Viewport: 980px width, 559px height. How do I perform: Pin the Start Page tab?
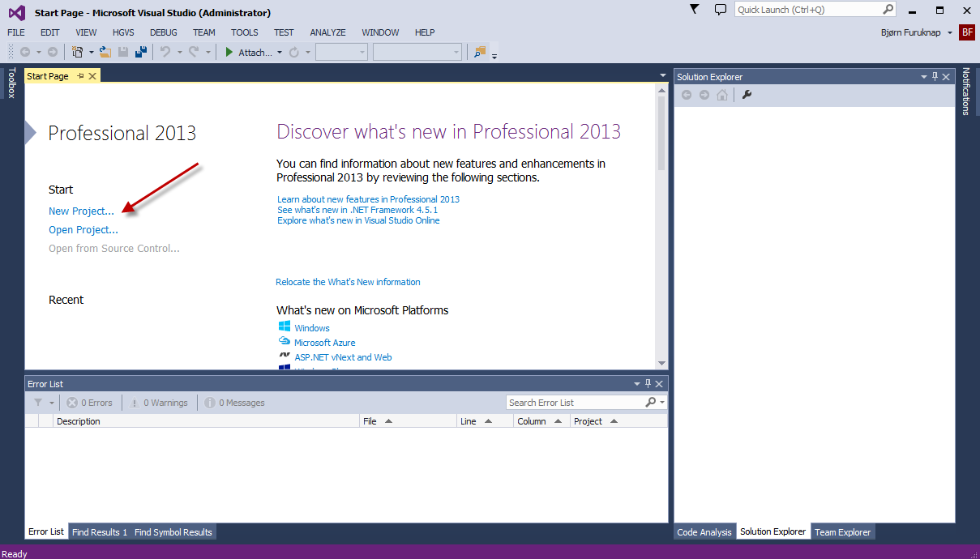80,76
